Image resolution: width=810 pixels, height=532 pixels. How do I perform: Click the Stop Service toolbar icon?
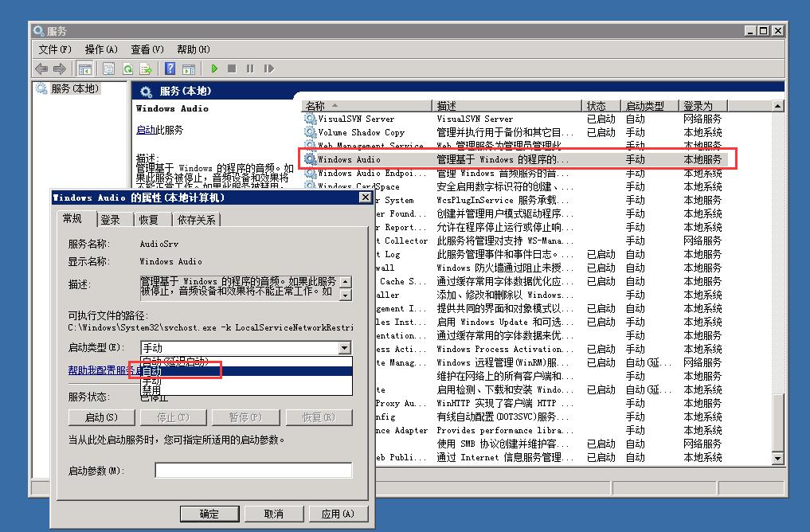pos(232,68)
